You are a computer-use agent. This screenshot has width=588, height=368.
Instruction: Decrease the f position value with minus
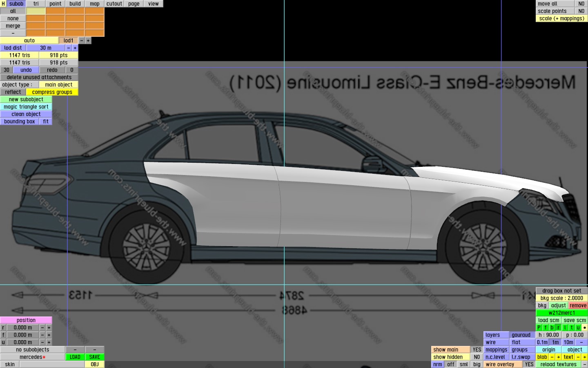click(42, 335)
